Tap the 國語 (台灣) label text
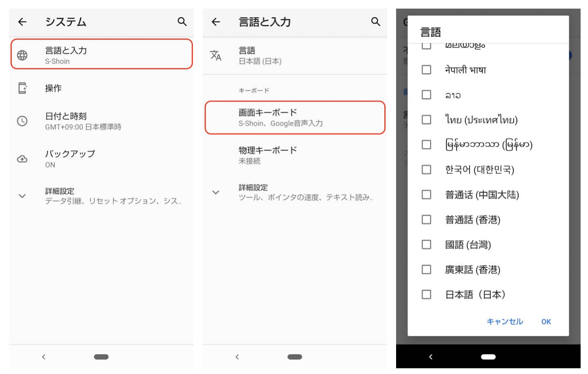Screen dimensions: 588x374 468,245
